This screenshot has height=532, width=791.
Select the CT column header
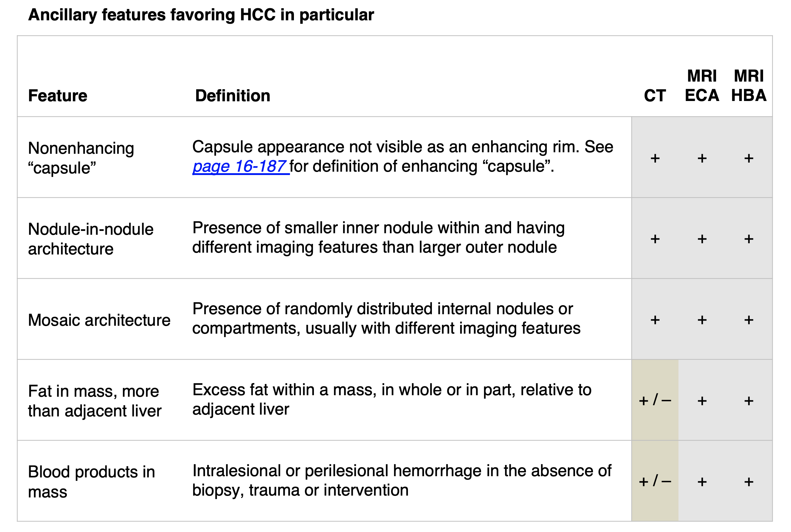655,96
